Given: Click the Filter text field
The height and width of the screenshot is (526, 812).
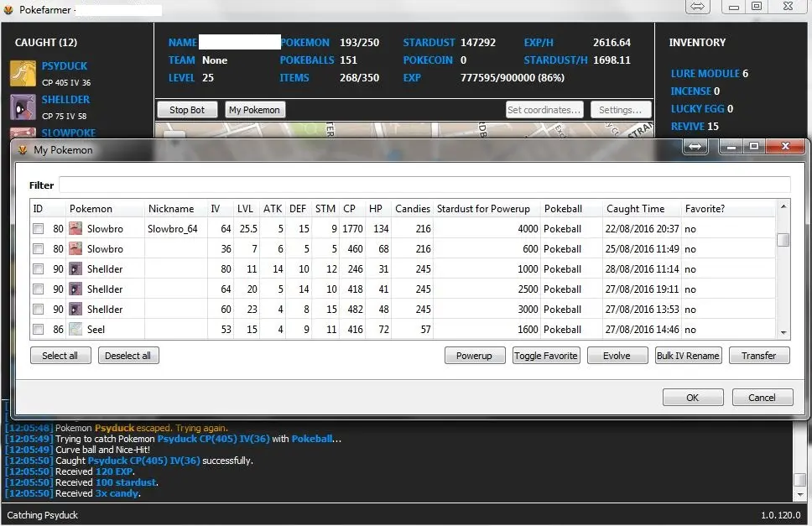Looking at the screenshot, I should [424, 185].
